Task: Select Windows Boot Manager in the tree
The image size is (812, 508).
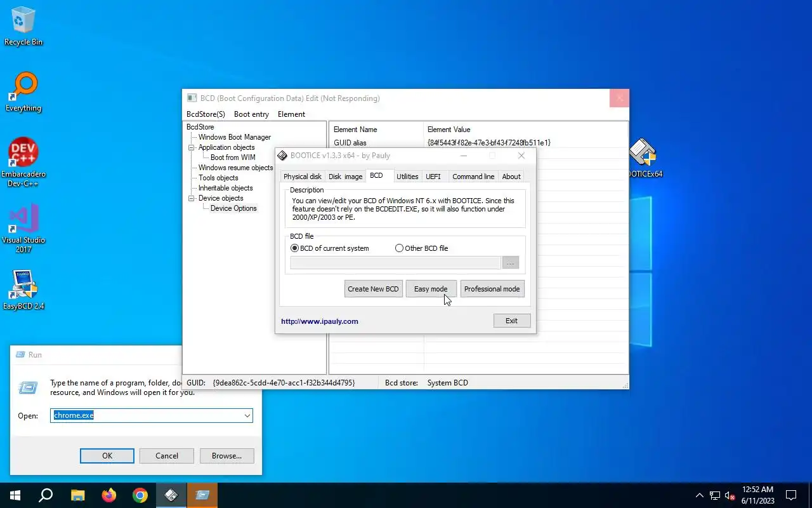Action: pyautogui.click(x=235, y=137)
